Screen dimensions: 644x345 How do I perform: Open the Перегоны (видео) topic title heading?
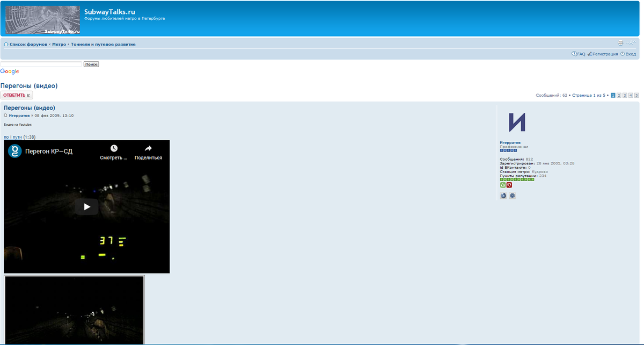tap(29, 85)
